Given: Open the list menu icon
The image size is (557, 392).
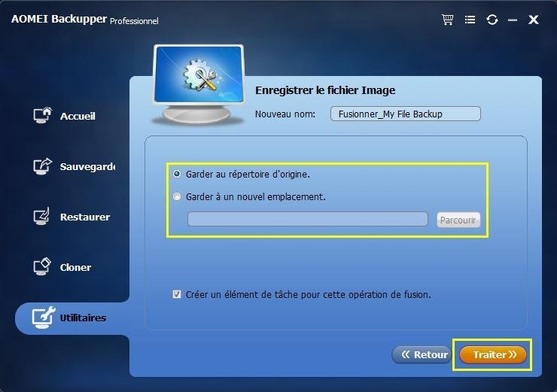Looking at the screenshot, I should [470, 20].
